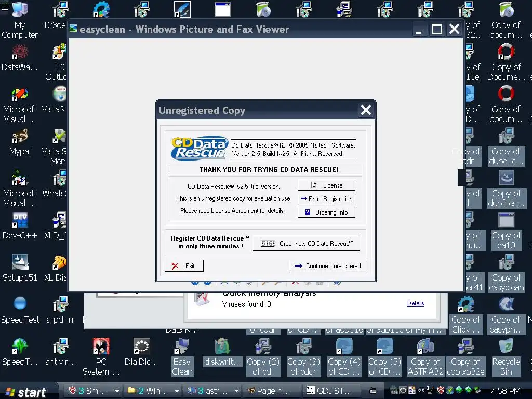Expand the 2 Win... taskbar group arrow
Viewport: 532px width, 399px height.
click(x=177, y=391)
